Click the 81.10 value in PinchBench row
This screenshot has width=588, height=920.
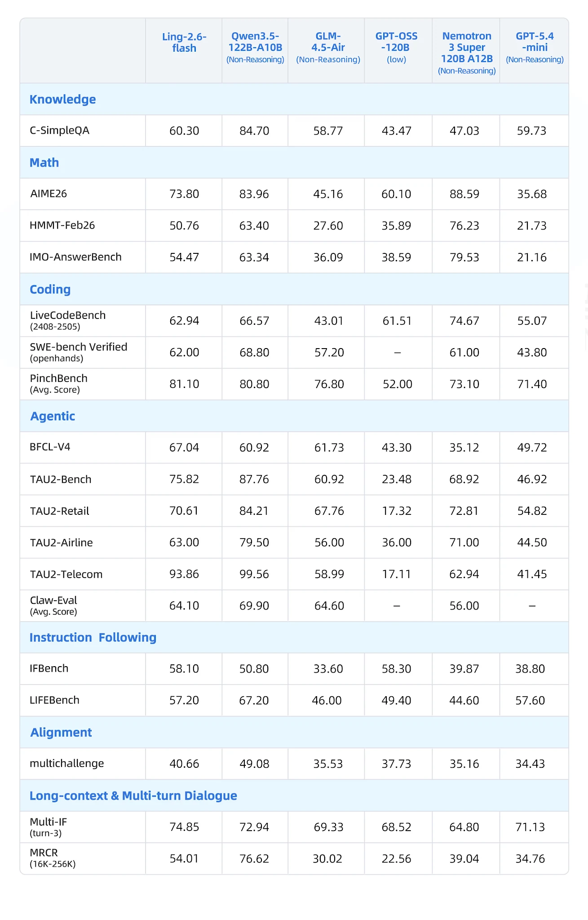coord(184,384)
